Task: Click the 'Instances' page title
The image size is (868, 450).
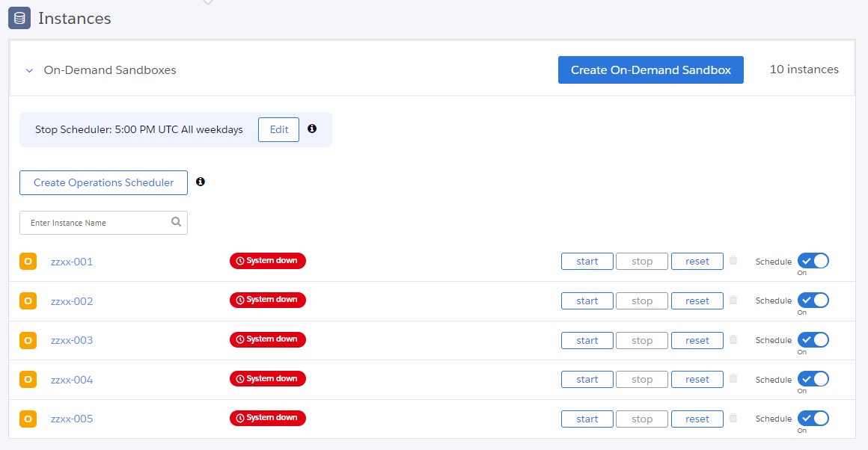Action: click(x=75, y=18)
